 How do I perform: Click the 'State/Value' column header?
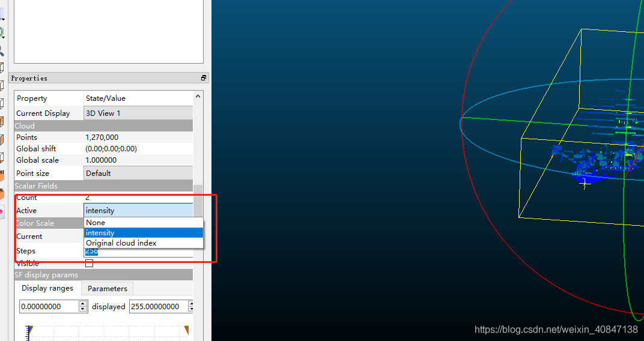coord(138,98)
